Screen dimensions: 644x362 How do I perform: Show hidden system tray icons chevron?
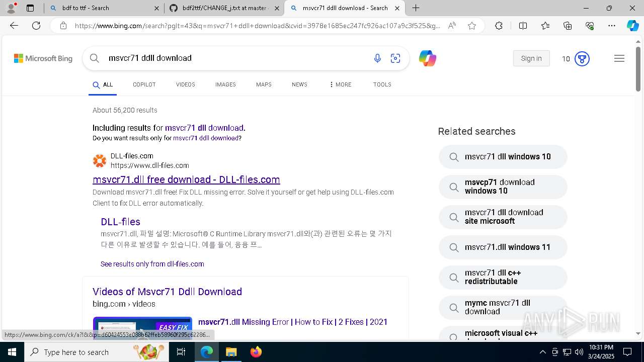coord(542,352)
